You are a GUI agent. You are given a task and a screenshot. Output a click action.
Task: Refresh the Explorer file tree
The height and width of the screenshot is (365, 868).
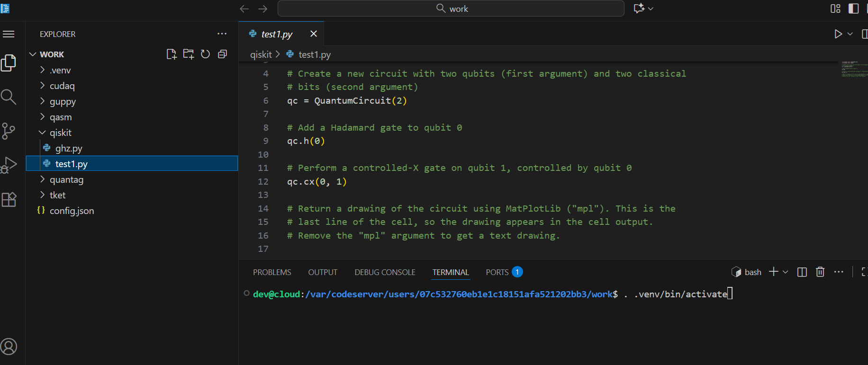coord(205,54)
